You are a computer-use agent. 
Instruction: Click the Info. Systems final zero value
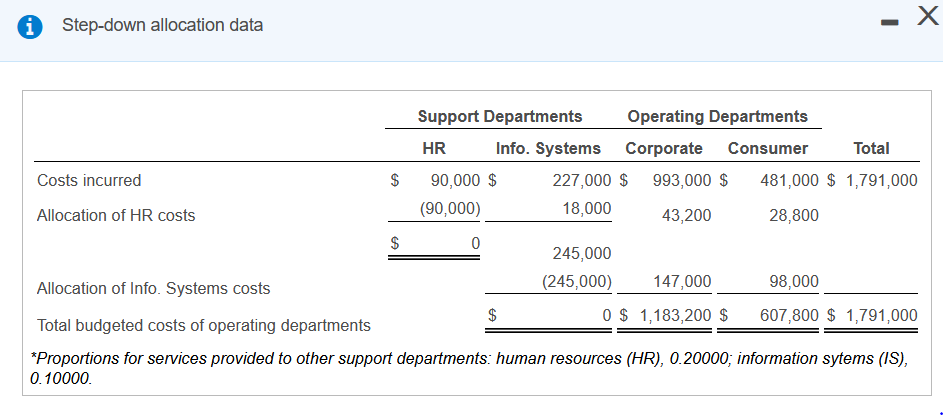pos(606,315)
